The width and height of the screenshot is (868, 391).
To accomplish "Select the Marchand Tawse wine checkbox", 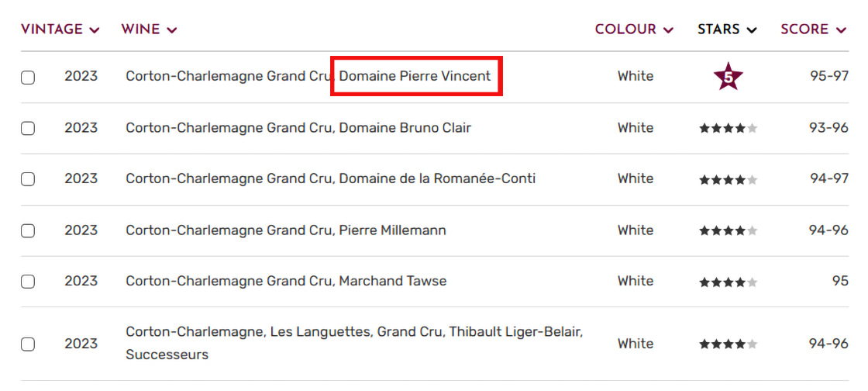I will pyautogui.click(x=28, y=282).
